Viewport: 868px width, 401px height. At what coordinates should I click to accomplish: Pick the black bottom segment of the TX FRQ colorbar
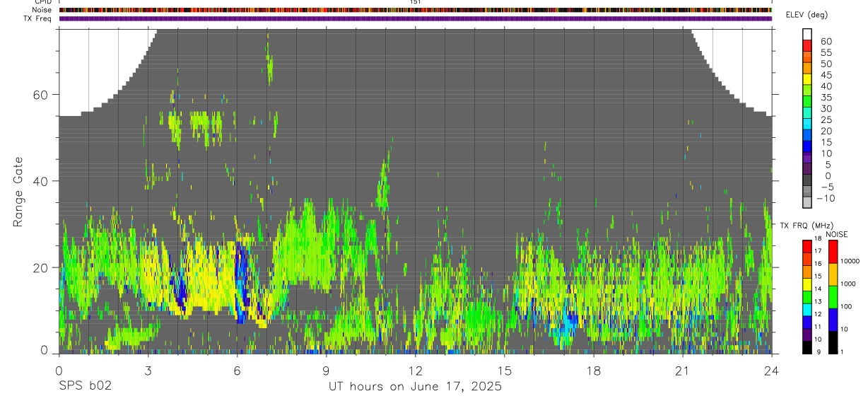pyautogui.click(x=807, y=347)
